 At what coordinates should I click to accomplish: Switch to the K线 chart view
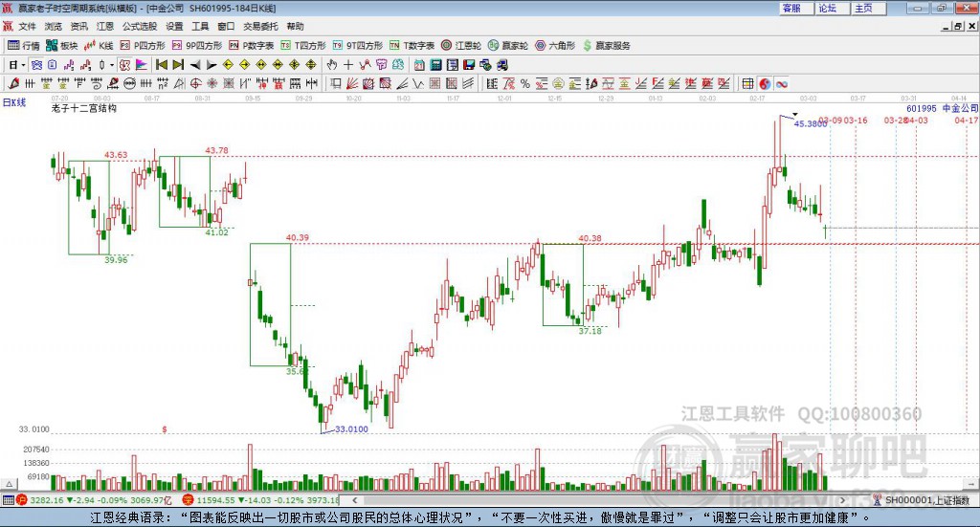(x=99, y=46)
